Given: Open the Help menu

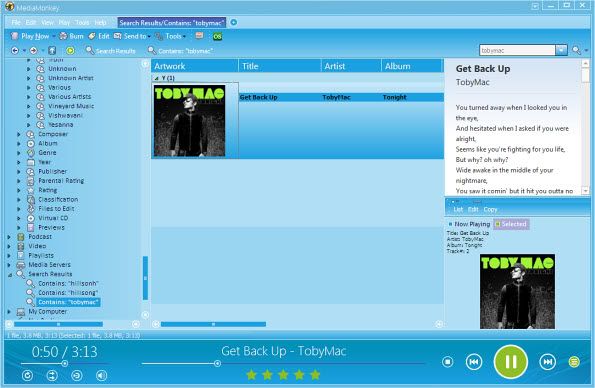Looking at the screenshot, I should pyautogui.click(x=100, y=22).
